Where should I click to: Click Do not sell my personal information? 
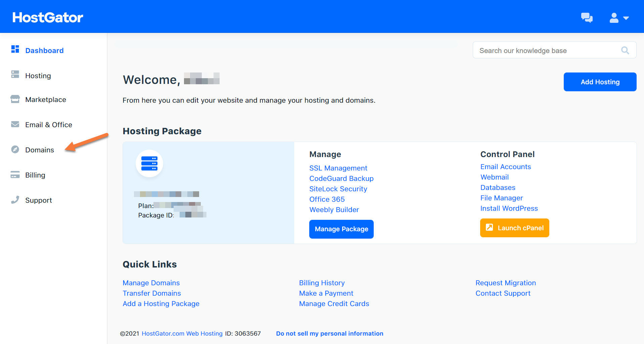tap(330, 334)
